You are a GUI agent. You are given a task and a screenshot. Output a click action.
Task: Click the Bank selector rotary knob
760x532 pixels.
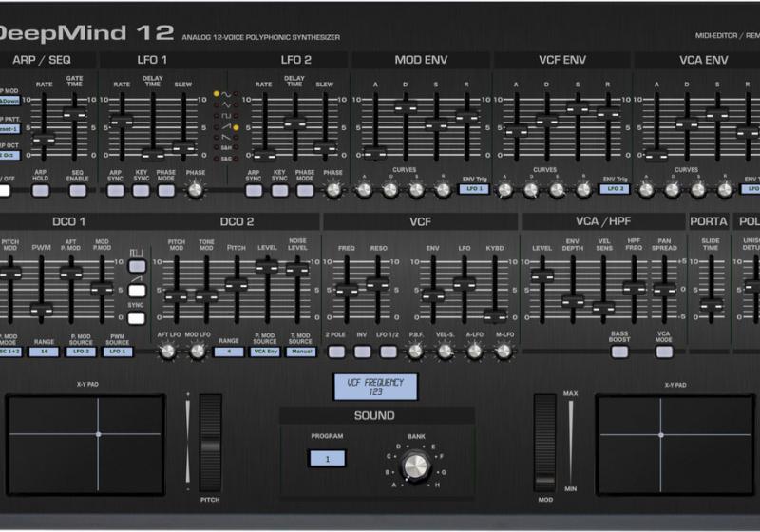414,464
